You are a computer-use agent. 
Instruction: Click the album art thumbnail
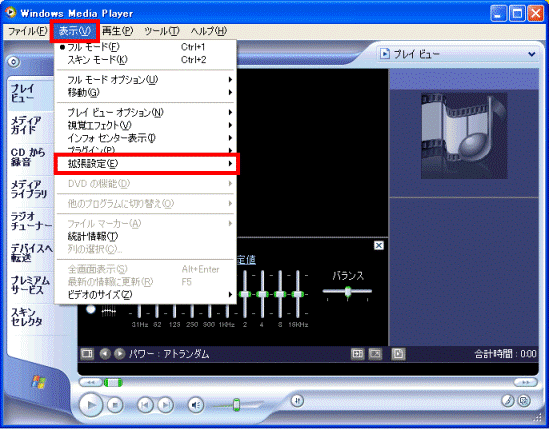(464, 136)
